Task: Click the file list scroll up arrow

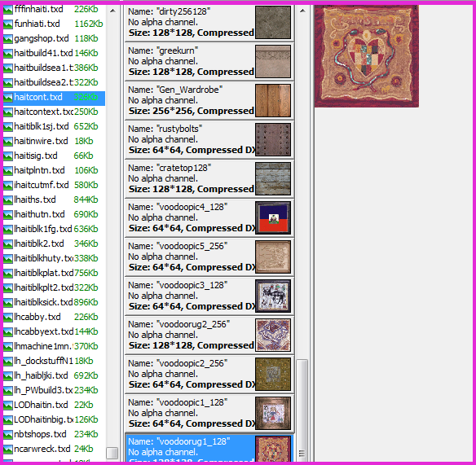Action: (112, 11)
